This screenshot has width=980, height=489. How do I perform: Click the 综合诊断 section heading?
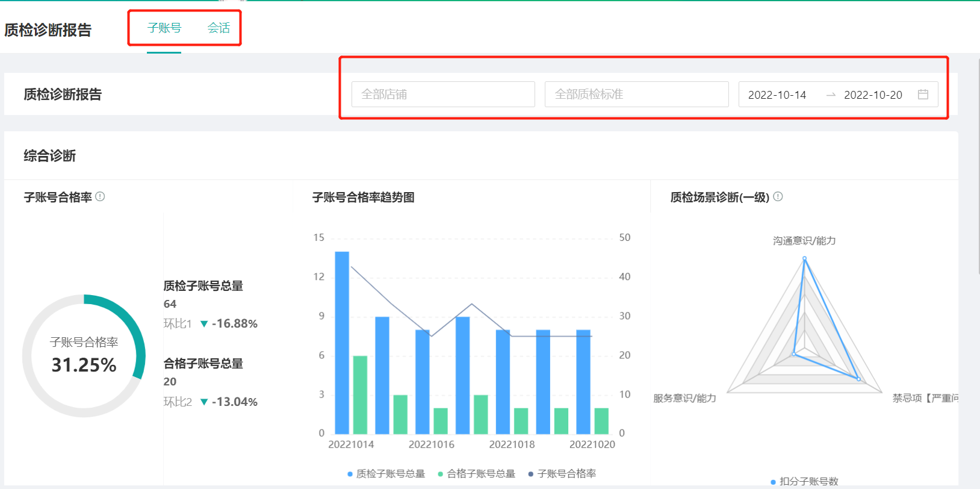[50, 156]
